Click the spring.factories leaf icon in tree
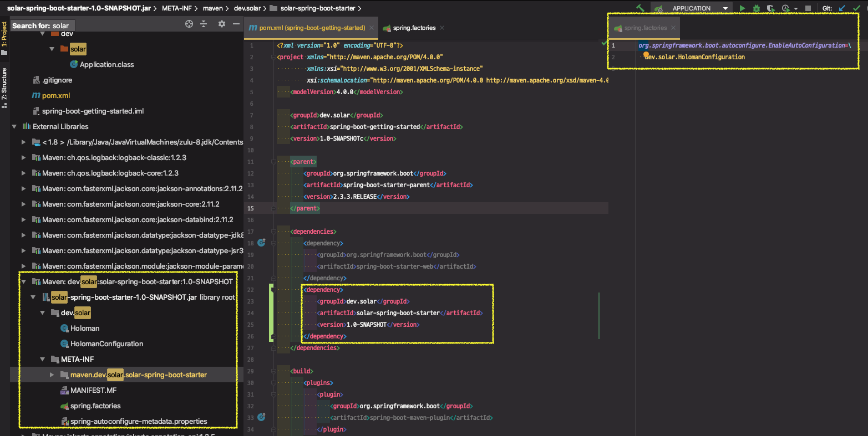Screen dimensions: 868x436 [x=64, y=406]
